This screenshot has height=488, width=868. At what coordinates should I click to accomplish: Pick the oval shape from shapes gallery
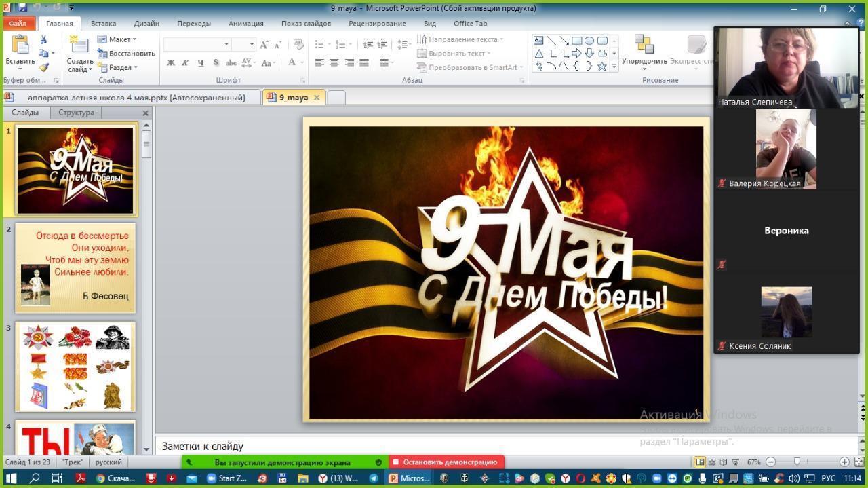click(589, 41)
